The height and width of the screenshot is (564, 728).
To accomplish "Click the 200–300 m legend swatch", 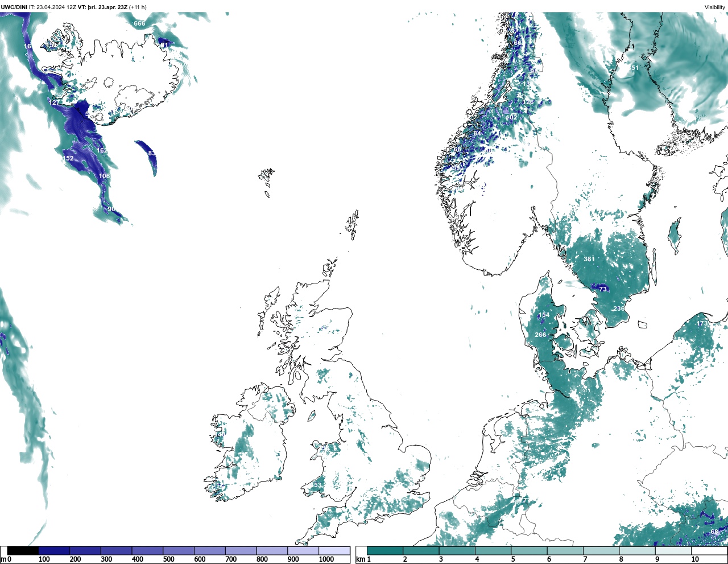I will click(85, 550).
